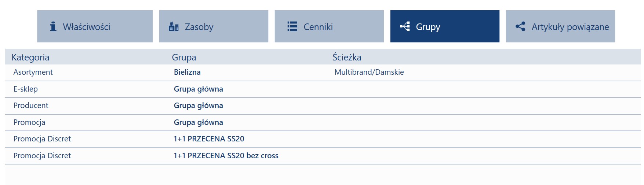Open Grupa główna in the Promocja row
Viewport: 644px width, 185px height.
[199, 122]
